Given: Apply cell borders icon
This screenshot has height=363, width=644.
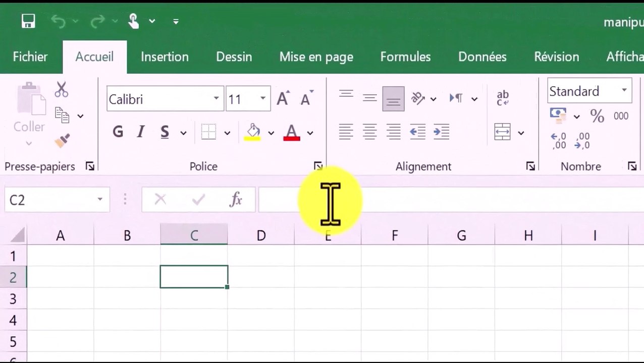Looking at the screenshot, I should coord(208,132).
